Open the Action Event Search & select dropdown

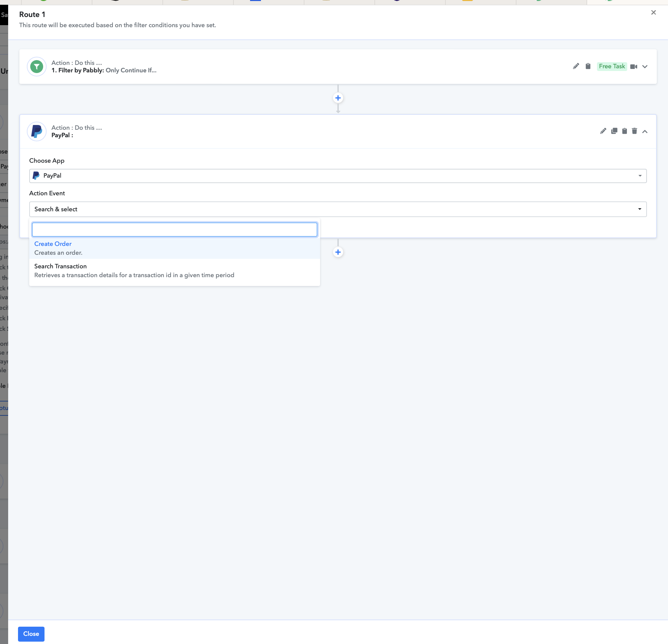click(338, 209)
